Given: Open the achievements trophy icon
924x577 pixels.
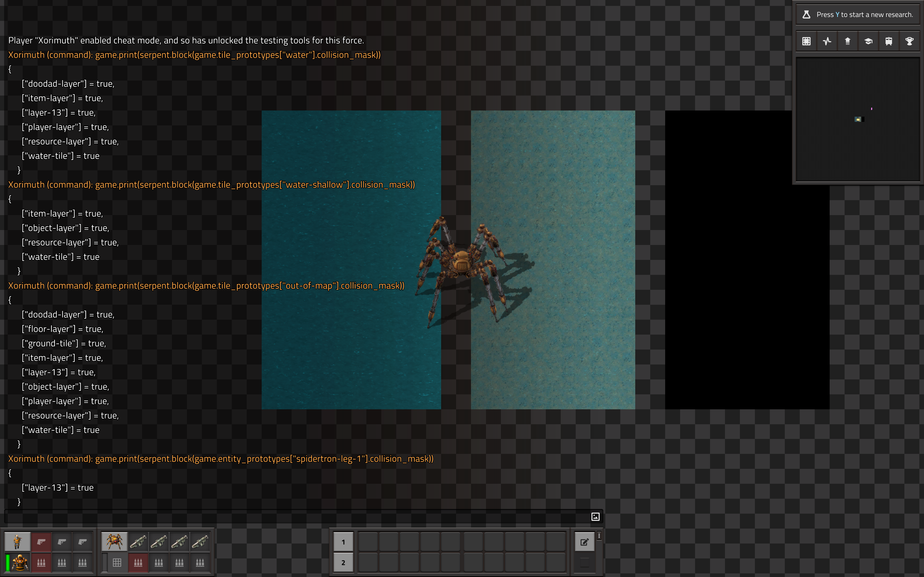Looking at the screenshot, I should coord(909,41).
